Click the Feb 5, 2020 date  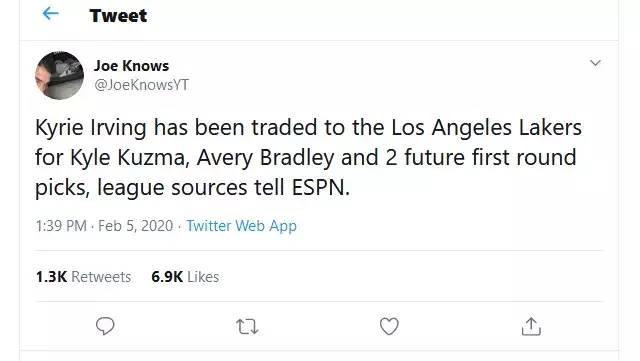pos(136,226)
